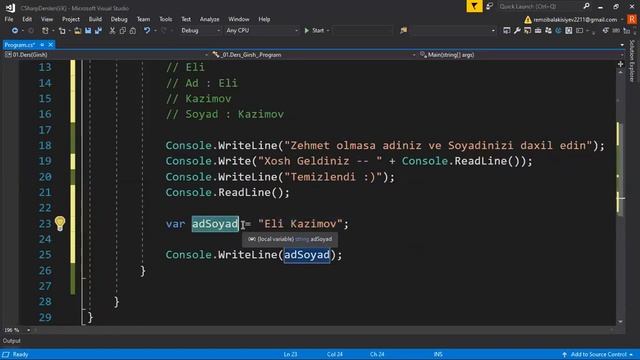
Task: Click the Solution Explorer window icon
Action: click(x=507, y=31)
